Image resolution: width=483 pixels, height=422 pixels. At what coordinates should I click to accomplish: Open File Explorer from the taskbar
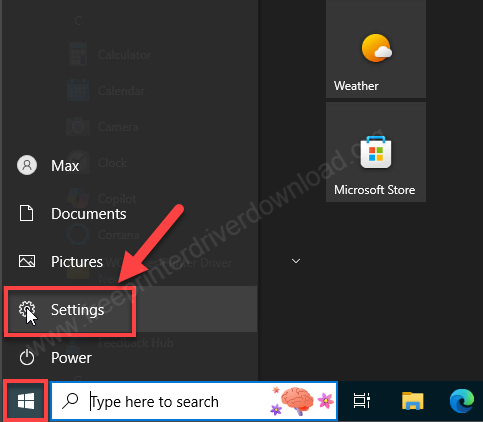point(413,401)
